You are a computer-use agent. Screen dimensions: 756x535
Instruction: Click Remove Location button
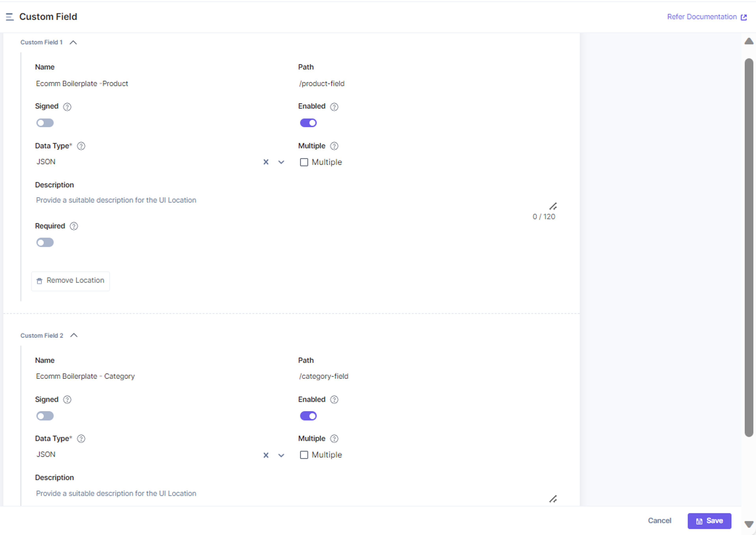(70, 281)
